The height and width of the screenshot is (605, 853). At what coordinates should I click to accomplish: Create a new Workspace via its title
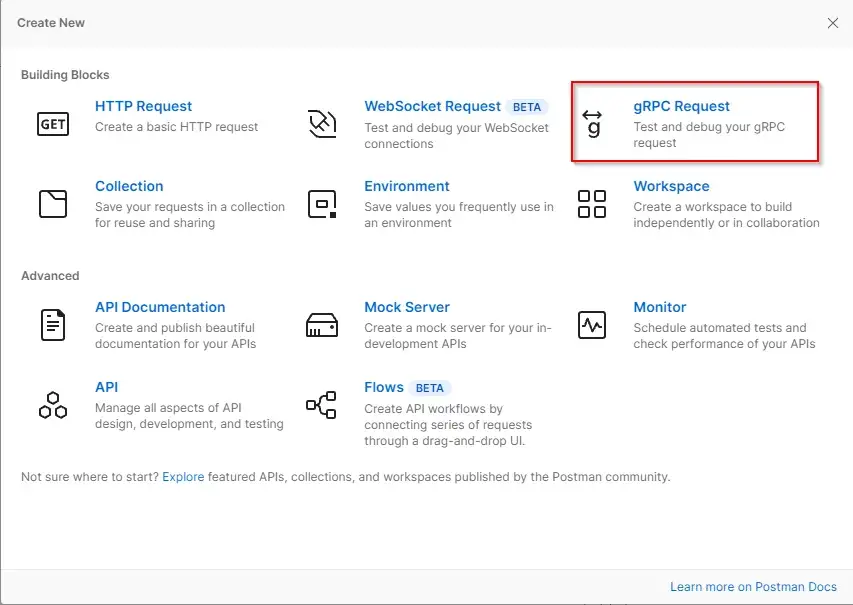tap(671, 186)
